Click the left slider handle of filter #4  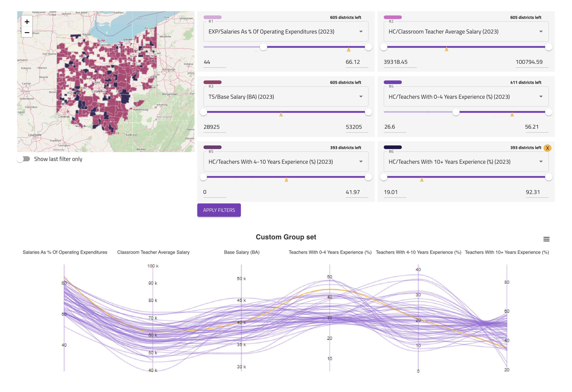coord(456,112)
